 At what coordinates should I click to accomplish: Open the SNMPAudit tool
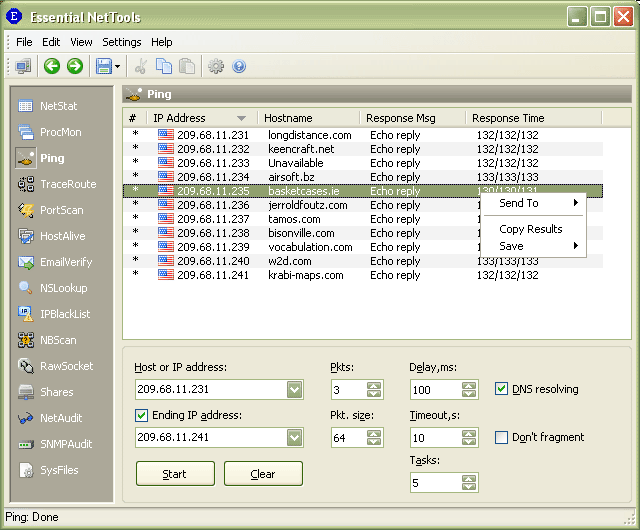(x=55, y=444)
